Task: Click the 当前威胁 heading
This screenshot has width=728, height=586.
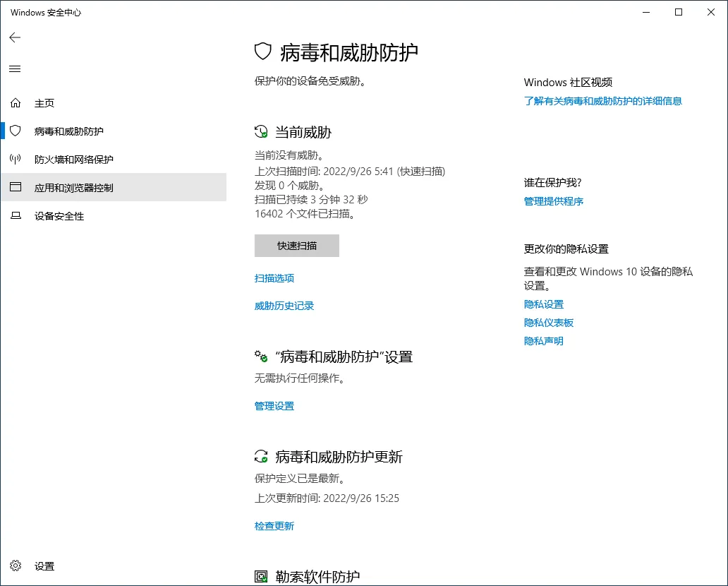Action: 303,133
